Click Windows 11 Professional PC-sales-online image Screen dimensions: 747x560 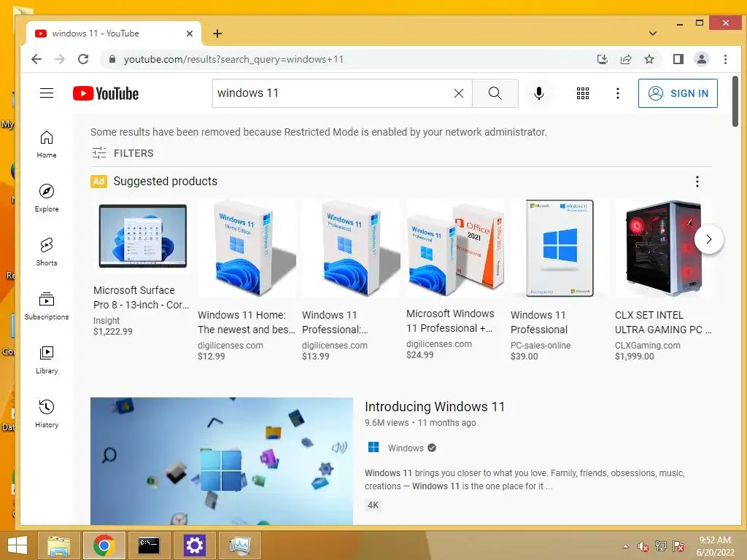click(x=560, y=248)
